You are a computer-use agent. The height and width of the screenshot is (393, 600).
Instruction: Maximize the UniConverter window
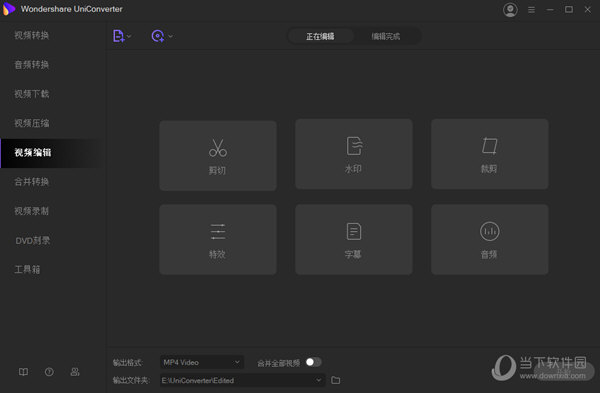pos(569,9)
